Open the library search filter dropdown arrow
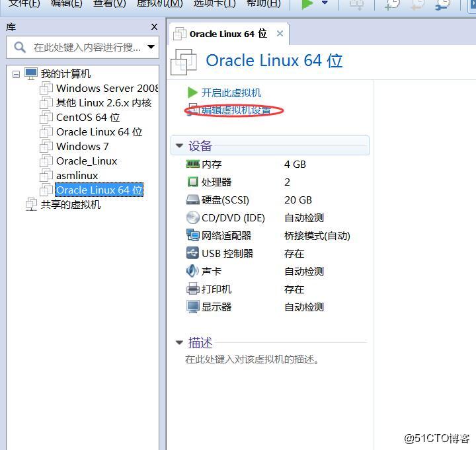 coord(151,47)
